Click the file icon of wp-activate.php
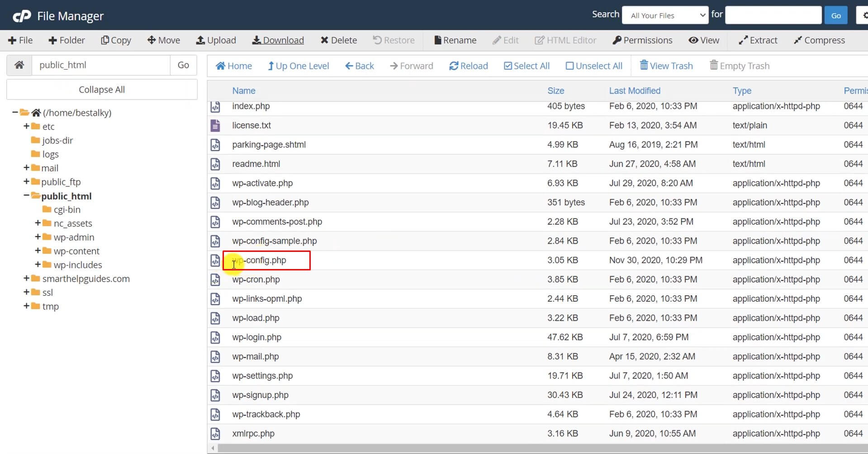 215,183
